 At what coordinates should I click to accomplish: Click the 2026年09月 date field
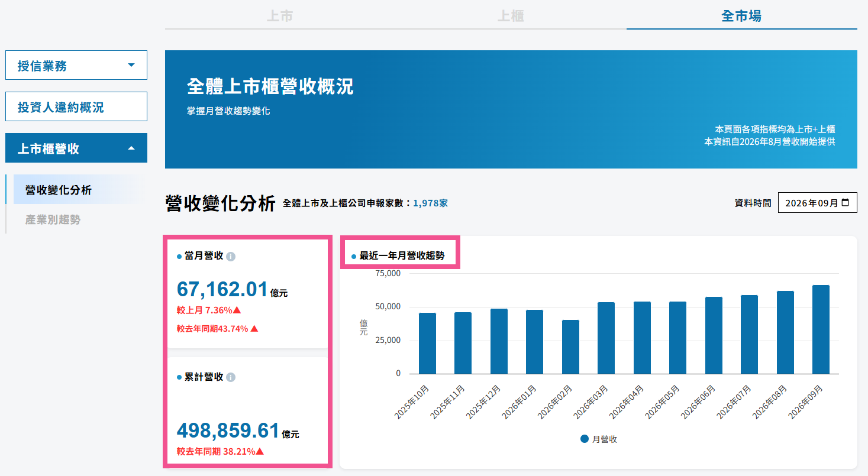coord(818,202)
